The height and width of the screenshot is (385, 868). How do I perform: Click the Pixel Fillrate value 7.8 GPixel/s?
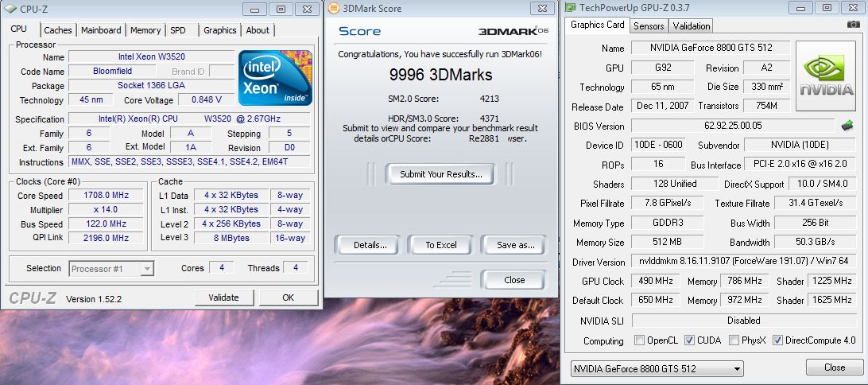(x=668, y=204)
